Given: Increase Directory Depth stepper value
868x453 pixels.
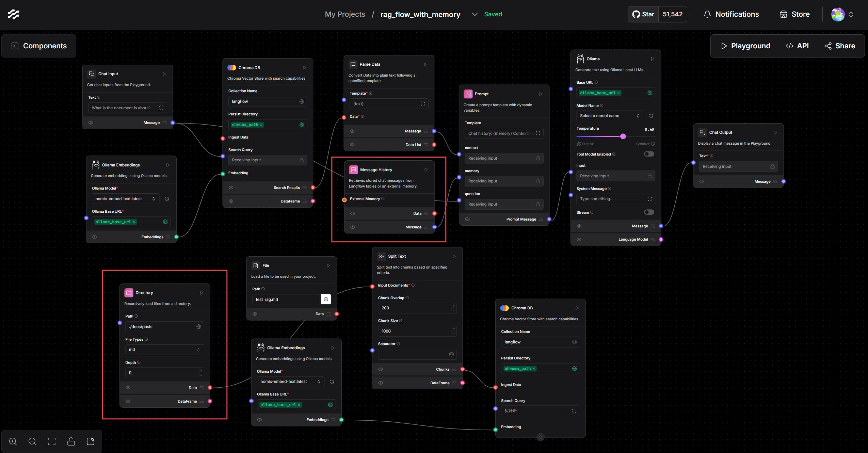Looking at the screenshot, I should [201, 370].
